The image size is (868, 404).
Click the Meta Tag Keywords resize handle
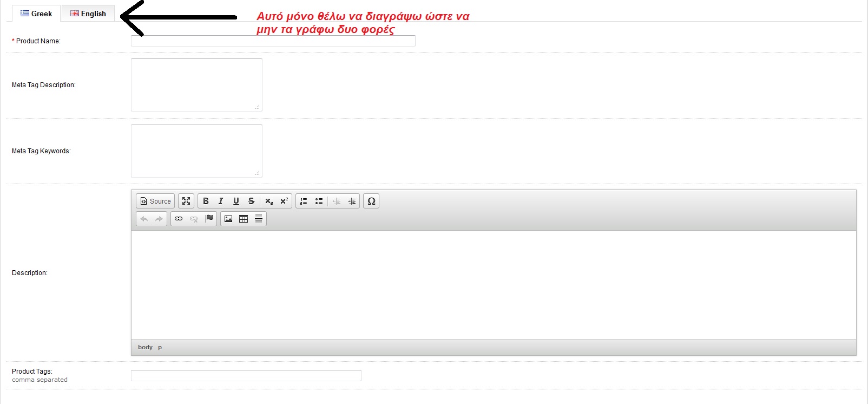click(258, 173)
